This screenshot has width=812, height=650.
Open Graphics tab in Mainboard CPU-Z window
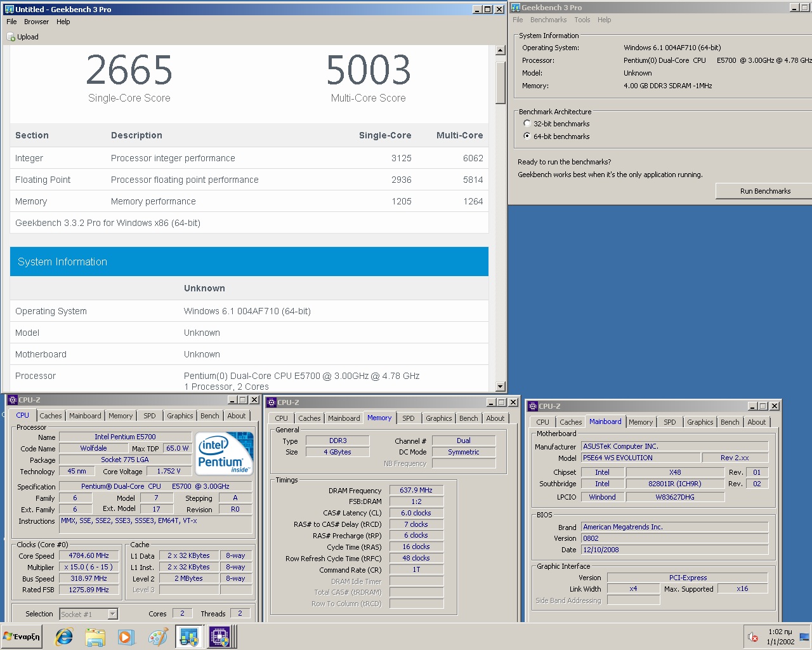point(700,422)
